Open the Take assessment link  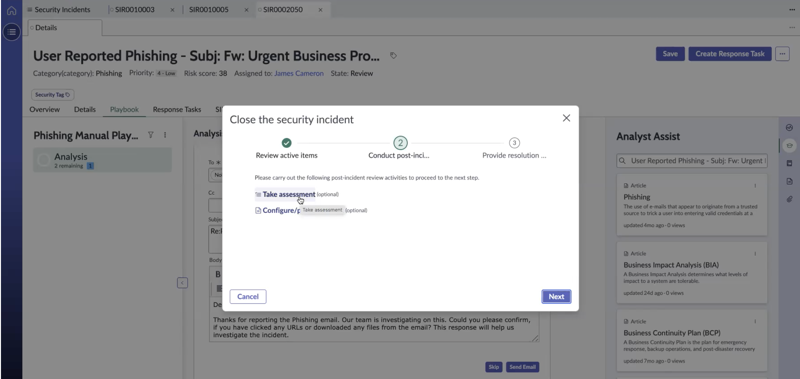tap(289, 194)
